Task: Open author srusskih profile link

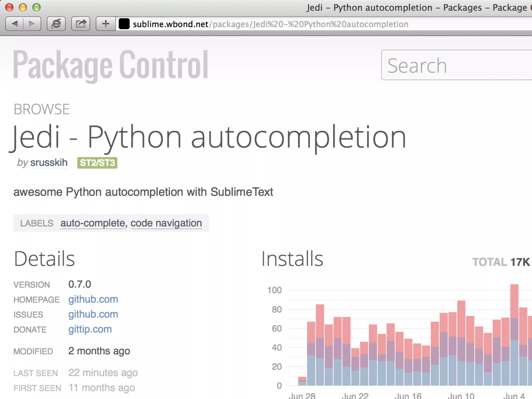Action: (x=49, y=163)
